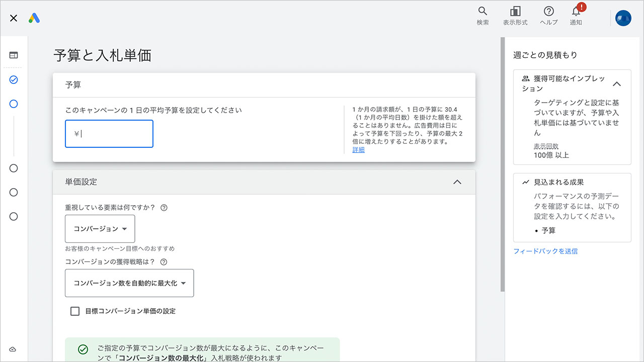Click the help tooltip next to 重視している要素は何ですか
The width and height of the screenshot is (644, 362).
click(x=164, y=207)
